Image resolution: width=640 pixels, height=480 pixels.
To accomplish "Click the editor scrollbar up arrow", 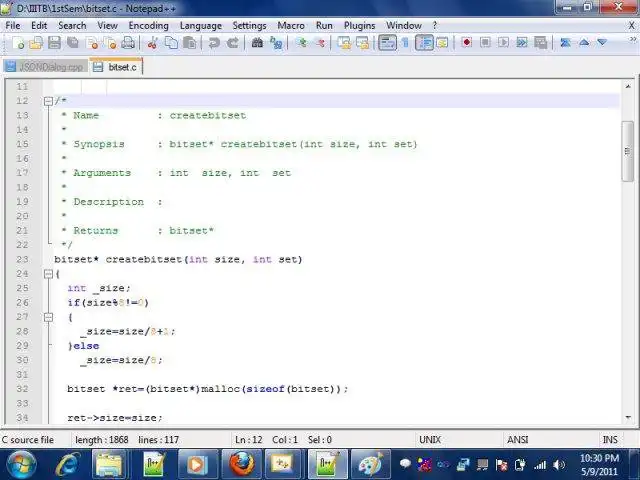I will click(628, 86).
